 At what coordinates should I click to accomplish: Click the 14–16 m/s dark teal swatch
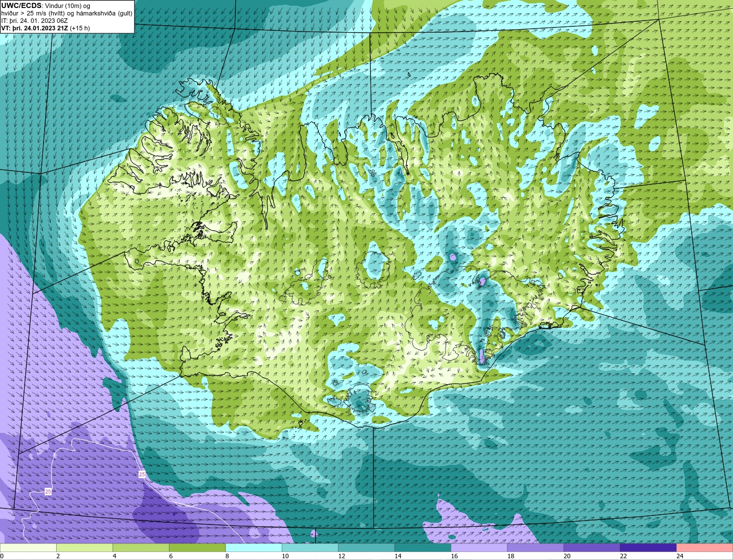click(x=423, y=547)
